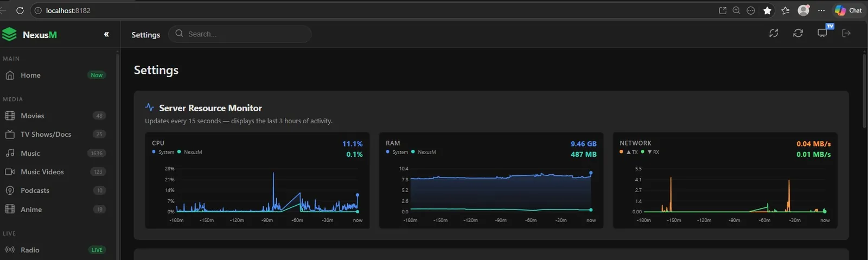Open Podcasts in the sidebar
Viewport: 868px width, 260px height.
[x=54, y=191]
